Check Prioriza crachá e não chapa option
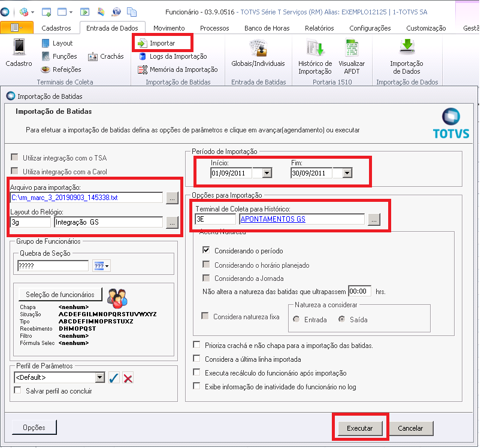 pos(196,344)
